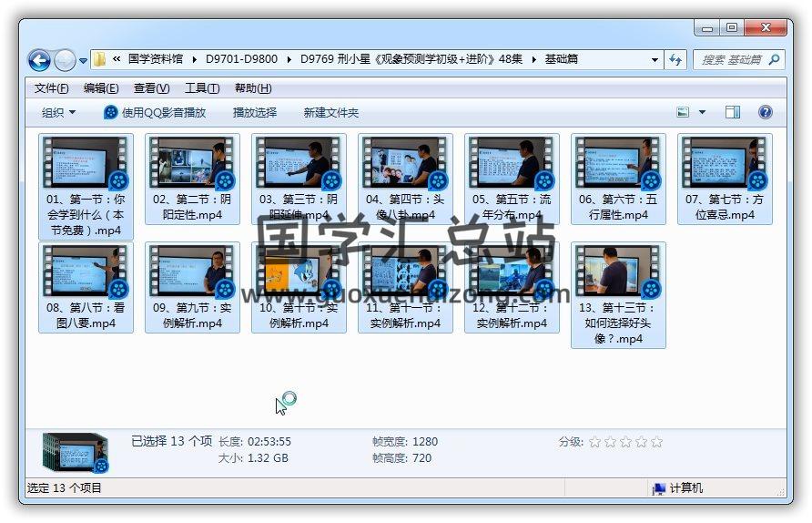Click the change view icon

click(x=684, y=112)
